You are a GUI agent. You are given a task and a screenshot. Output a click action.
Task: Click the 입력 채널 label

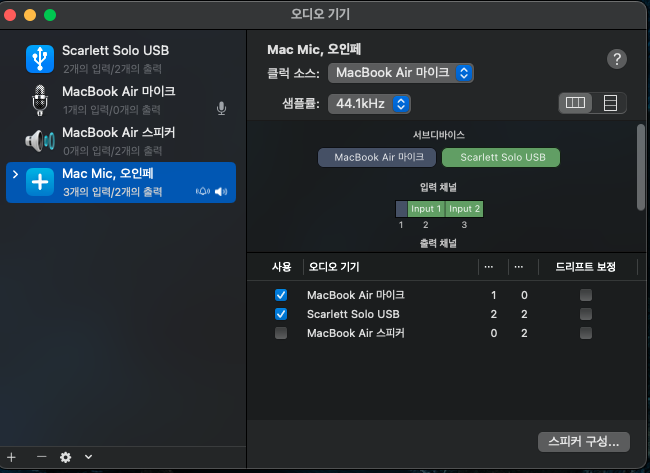[439, 187]
